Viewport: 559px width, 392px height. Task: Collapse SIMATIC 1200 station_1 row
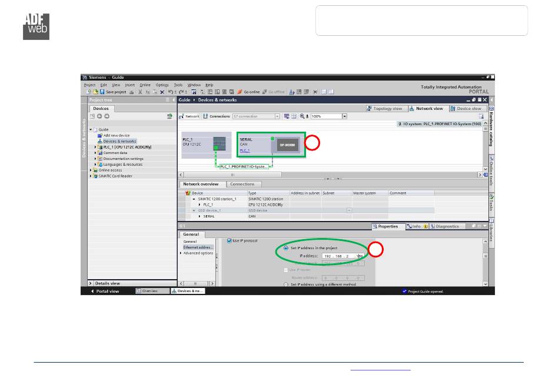point(194,199)
